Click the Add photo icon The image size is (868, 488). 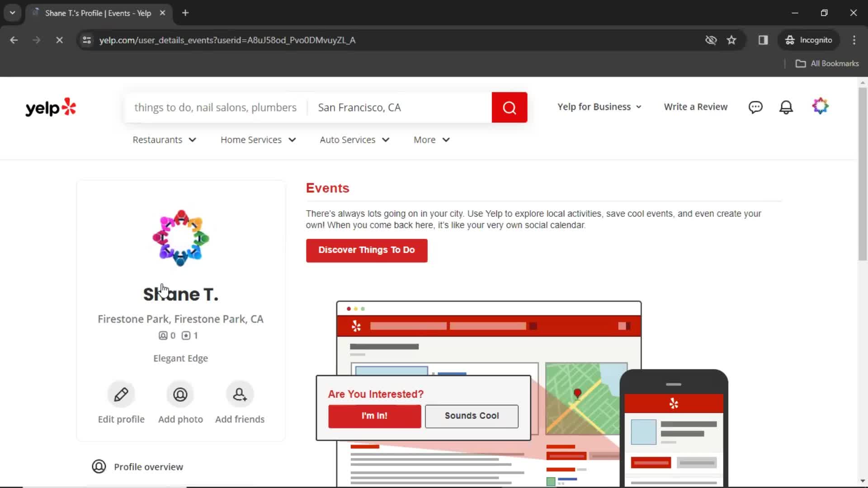181,394
